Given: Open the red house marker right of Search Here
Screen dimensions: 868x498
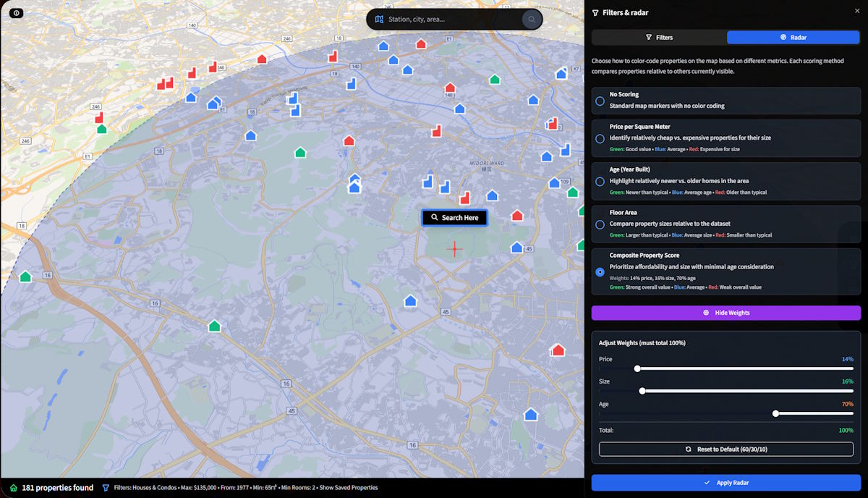Looking at the screenshot, I should (517, 216).
